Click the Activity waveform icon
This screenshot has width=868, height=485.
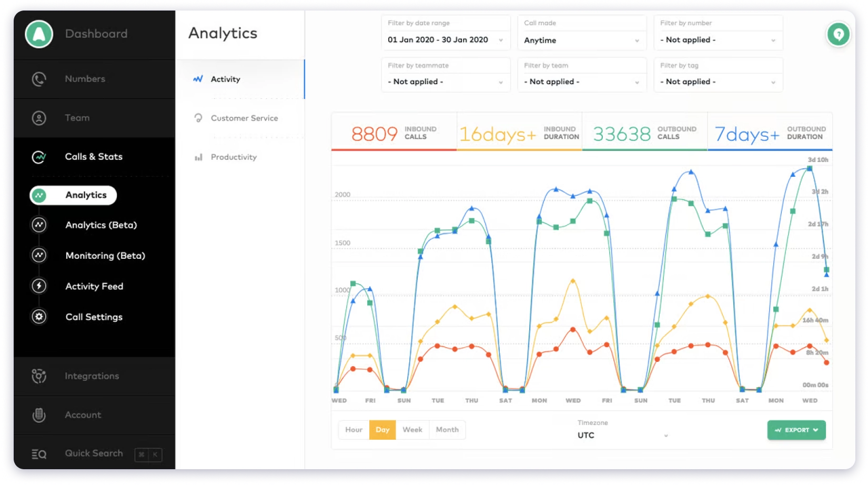[198, 79]
